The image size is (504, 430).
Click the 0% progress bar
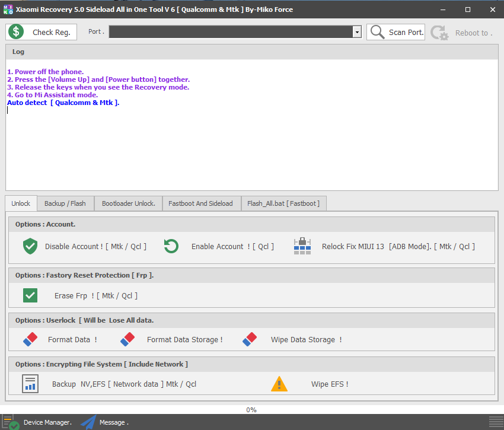251,409
